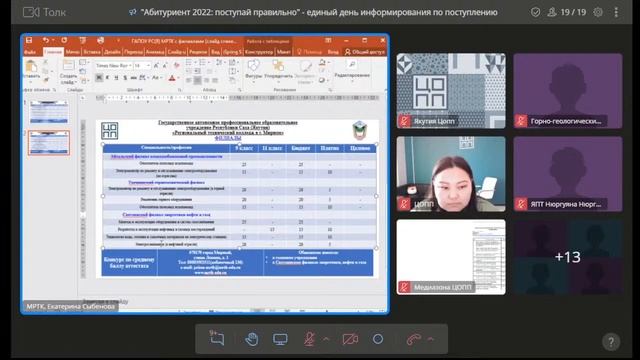Screen dimensions: 640x360
Task: Toggle text shadow S
Action: [125, 78]
